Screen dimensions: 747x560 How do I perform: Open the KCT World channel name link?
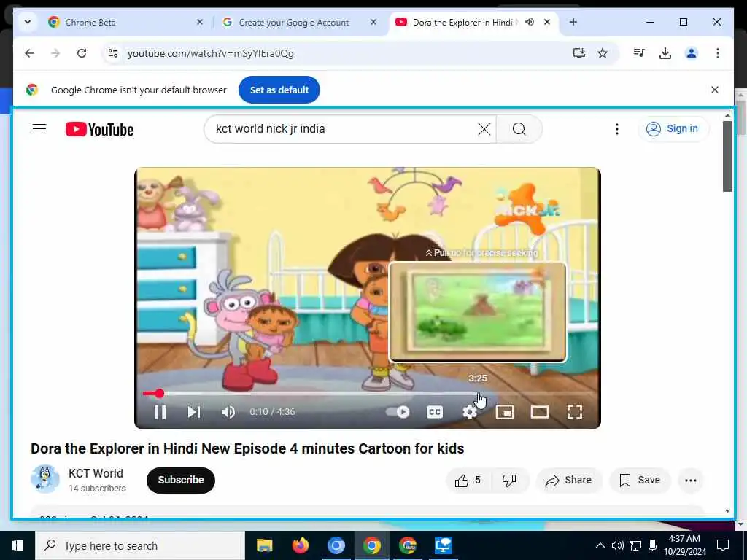(96, 473)
